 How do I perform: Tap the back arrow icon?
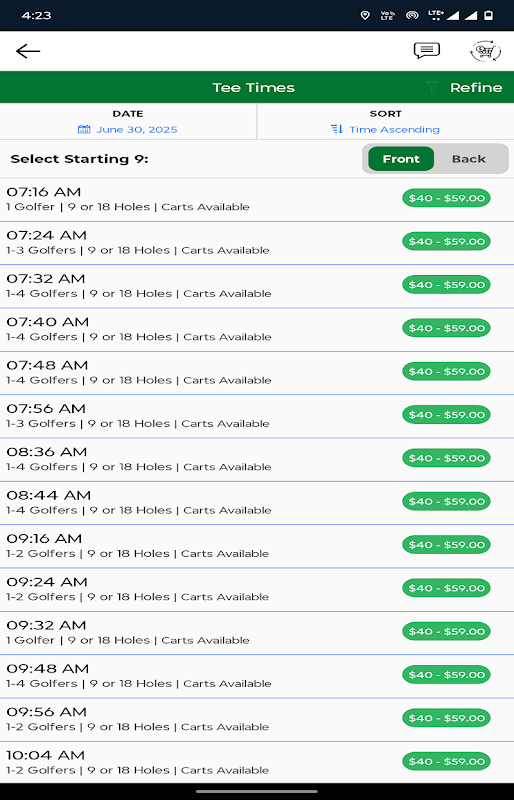tap(28, 51)
